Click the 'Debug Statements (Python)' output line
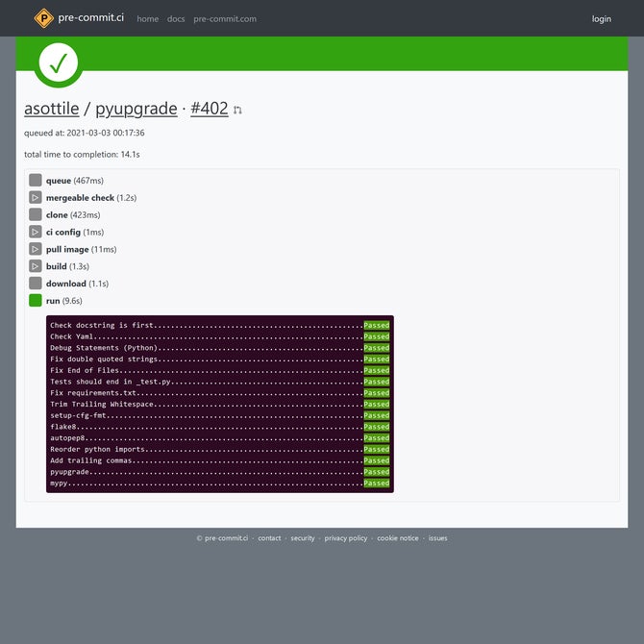Image resolution: width=644 pixels, height=644 pixels. [x=220, y=348]
